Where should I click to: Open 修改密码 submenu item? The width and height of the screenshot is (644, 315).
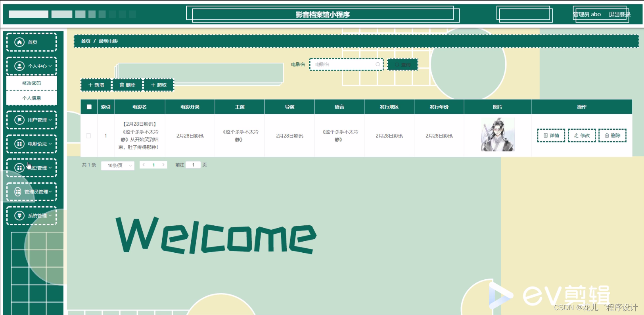click(x=32, y=83)
